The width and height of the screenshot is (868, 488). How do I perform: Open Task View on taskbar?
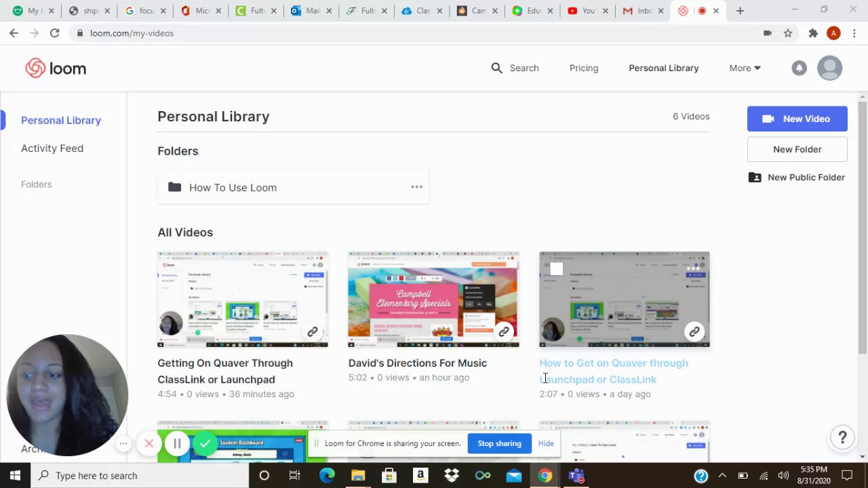click(x=295, y=475)
